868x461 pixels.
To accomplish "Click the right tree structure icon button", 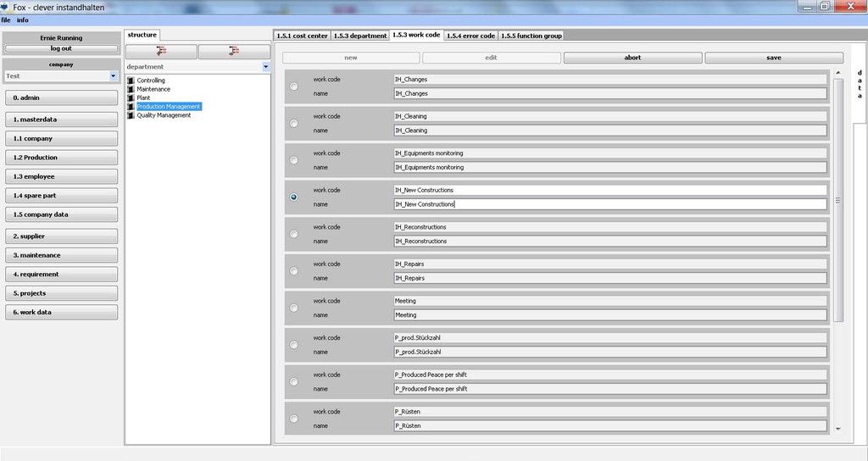I will point(234,52).
